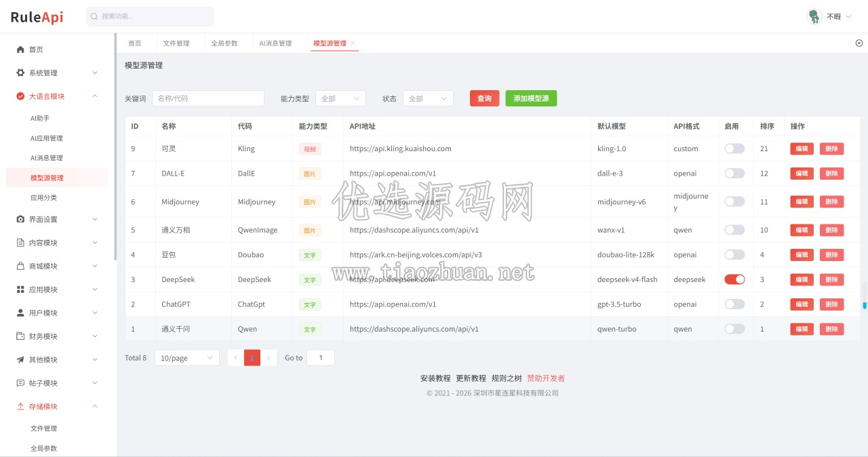Click the document icon for 内容模块
868x457 pixels.
(20, 243)
